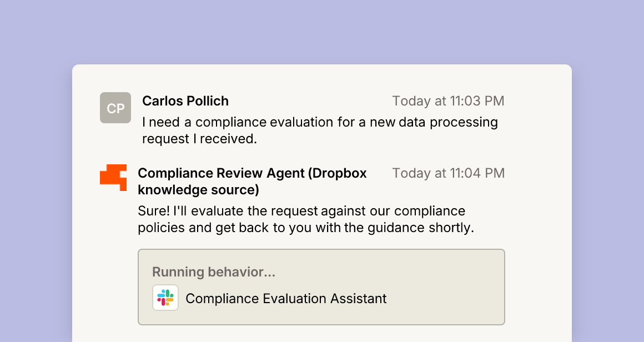Click the knowledge source) text in agent name
Viewport: 644px width, 342px height.
(198, 190)
